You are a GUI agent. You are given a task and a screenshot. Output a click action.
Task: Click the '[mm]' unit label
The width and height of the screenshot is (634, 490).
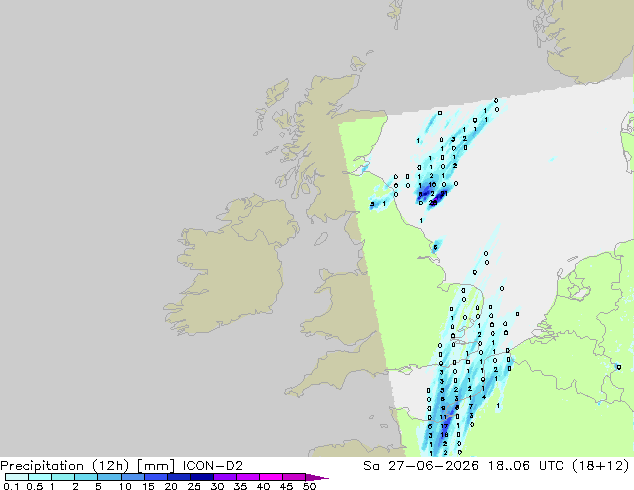point(156,466)
